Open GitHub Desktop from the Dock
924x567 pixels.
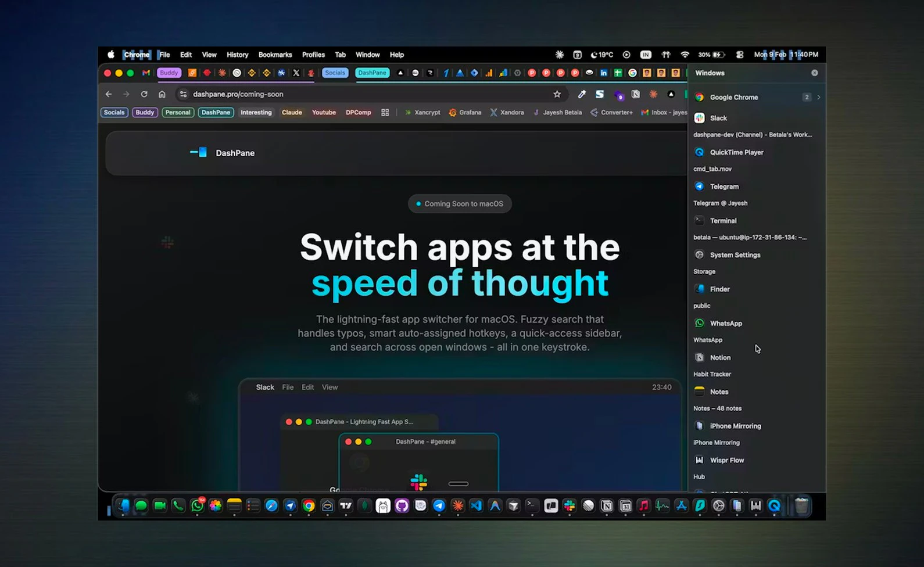[x=402, y=505]
